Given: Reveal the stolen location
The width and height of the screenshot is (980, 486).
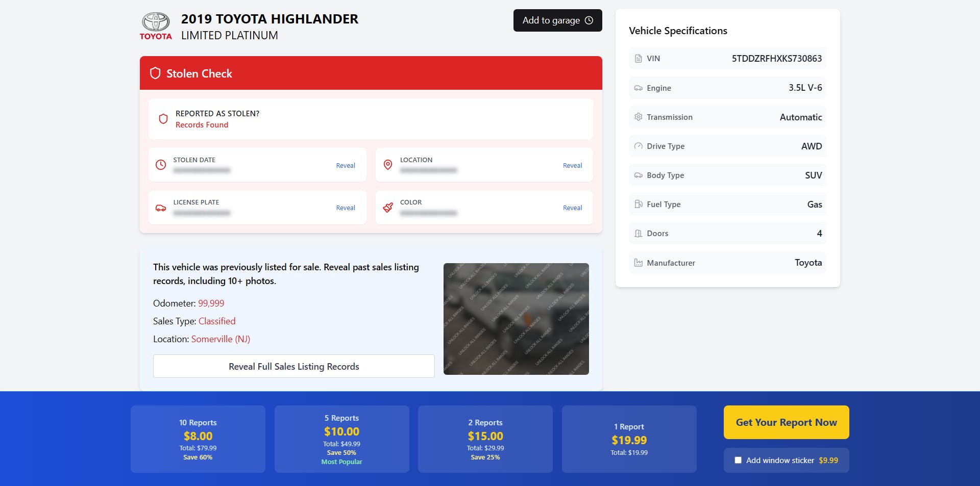Looking at the screenshot, I should pos(572,165).
